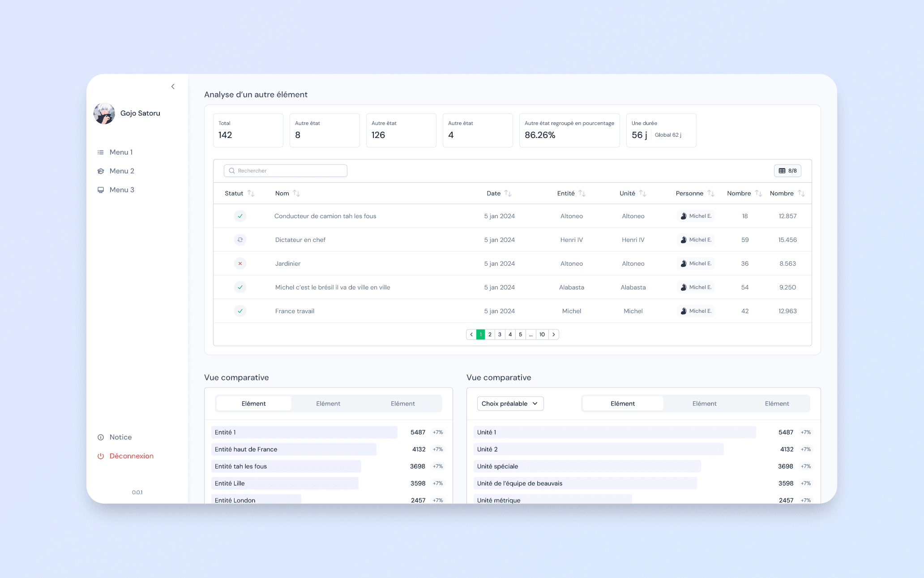Click the Menu 3 monitor icon
924x578 pixels.
tap(101, 190)
